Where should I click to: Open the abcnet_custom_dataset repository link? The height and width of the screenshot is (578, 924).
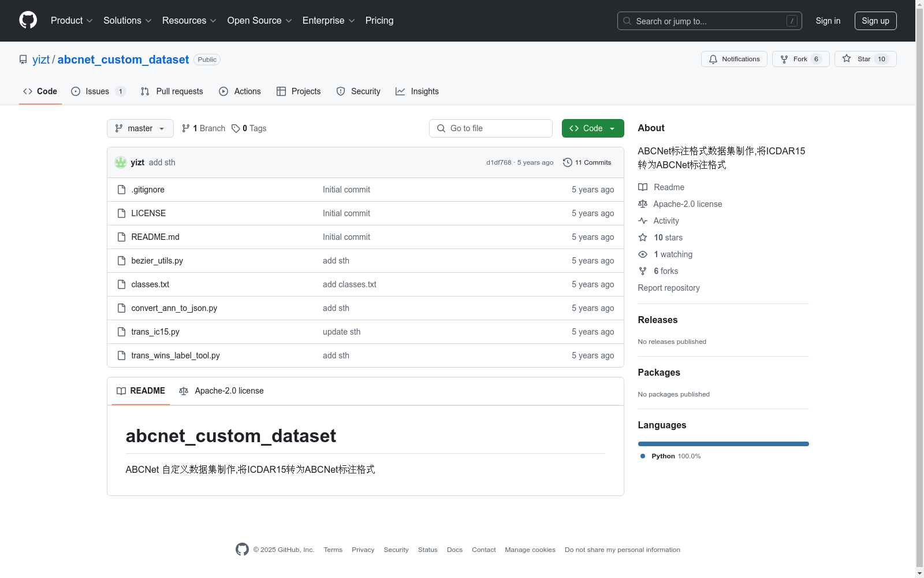click(123, 60)
